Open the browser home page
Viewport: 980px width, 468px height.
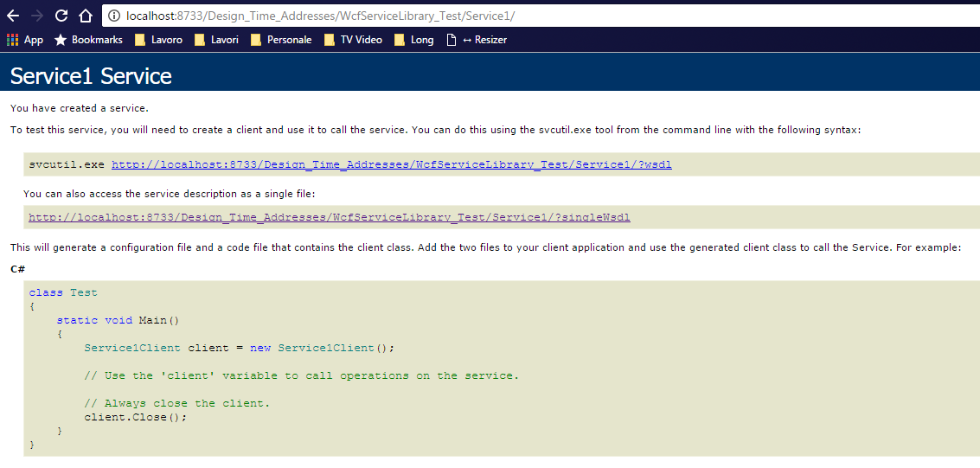pos(85,16)
